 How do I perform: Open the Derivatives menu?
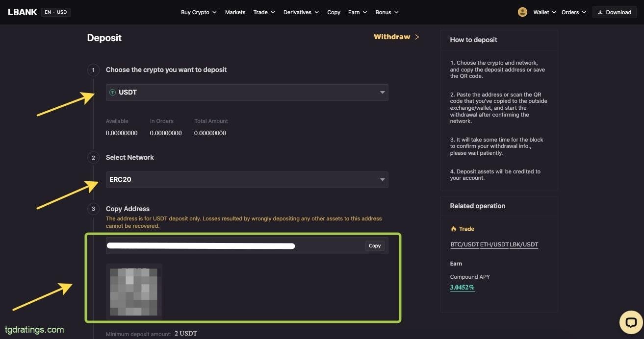pos(301,12)
